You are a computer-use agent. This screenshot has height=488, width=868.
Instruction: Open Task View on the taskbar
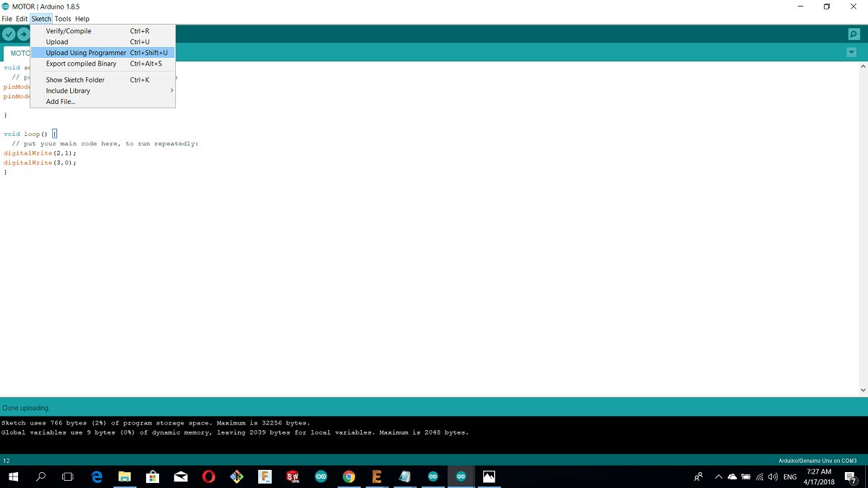pyautogui.click(x=68, y=477)
